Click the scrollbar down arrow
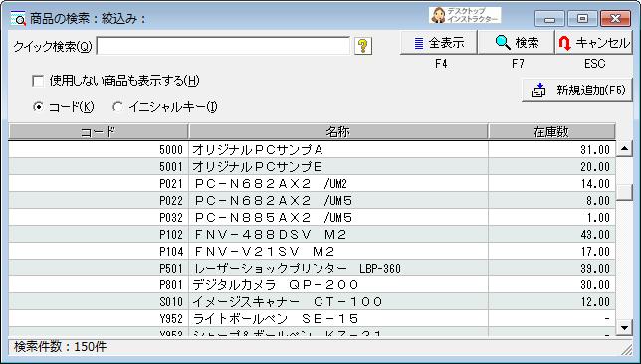This screenshot has width=641, height=364. click(624, 327)
